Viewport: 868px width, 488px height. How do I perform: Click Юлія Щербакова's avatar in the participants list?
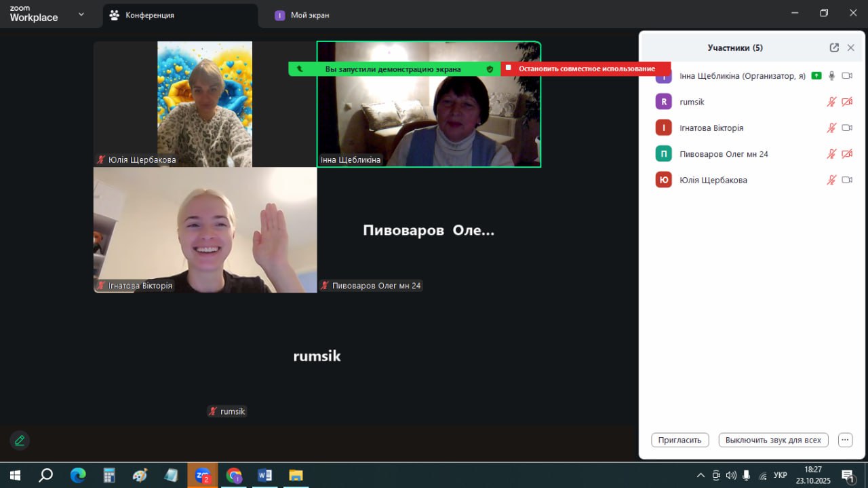[663, 180]
